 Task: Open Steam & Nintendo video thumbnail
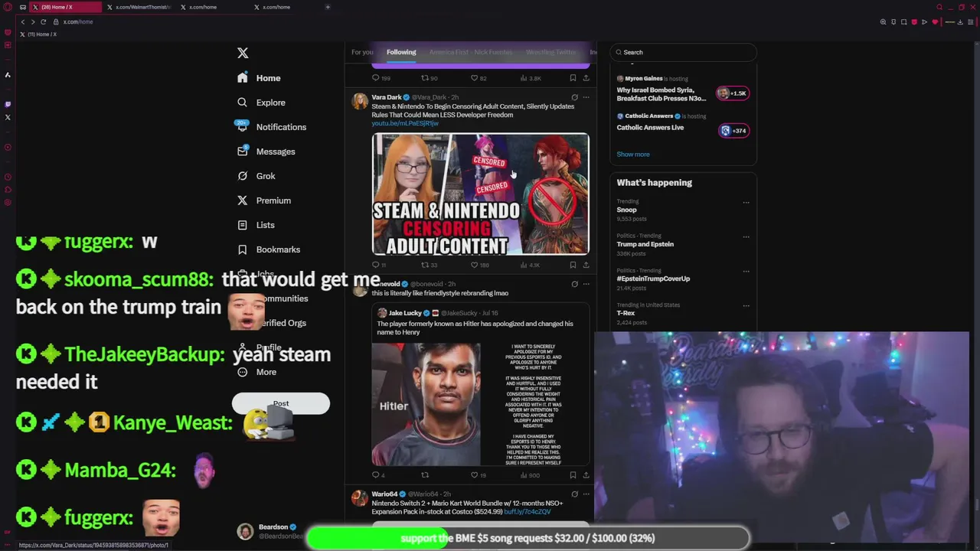pos(481,194)
